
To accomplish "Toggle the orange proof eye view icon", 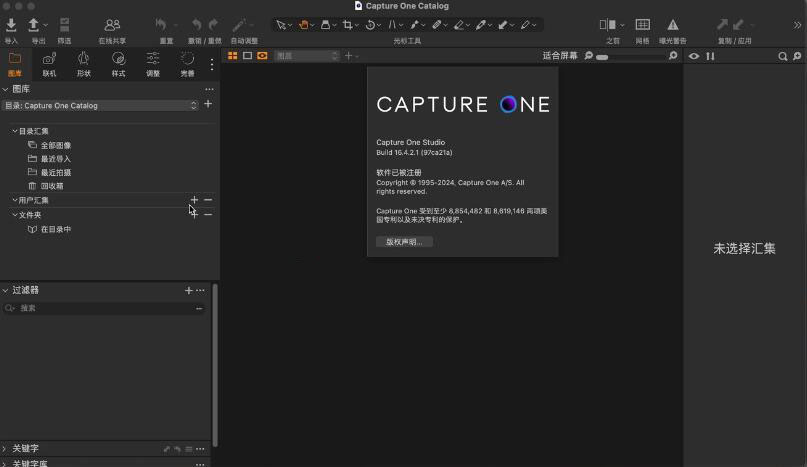I will pyautogui.click(x=262, y=56).
